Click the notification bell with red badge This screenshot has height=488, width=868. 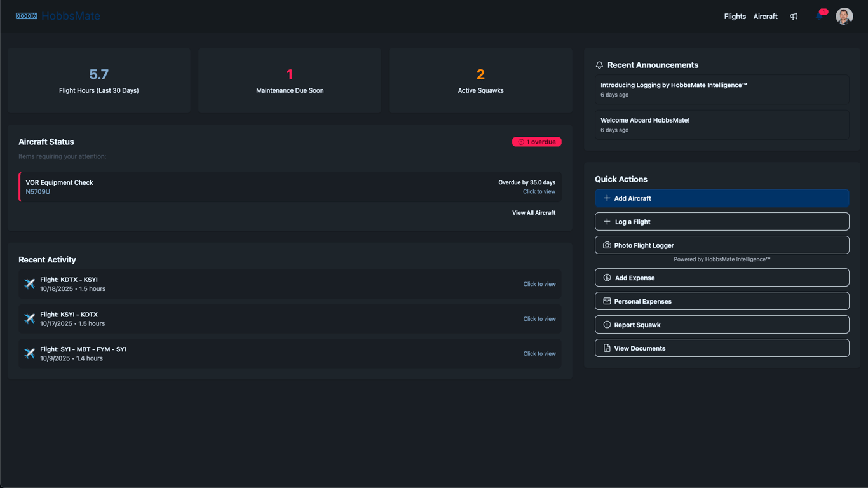tap(819, 16)
